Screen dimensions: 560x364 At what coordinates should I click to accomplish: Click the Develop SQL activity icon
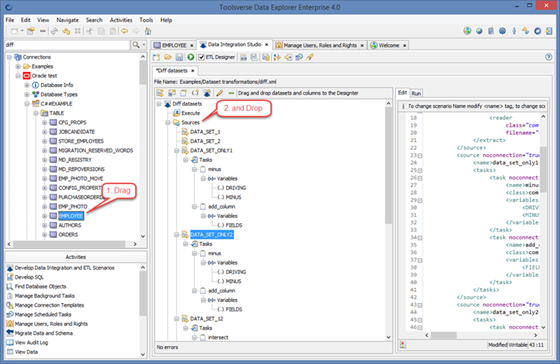[10, 277]
